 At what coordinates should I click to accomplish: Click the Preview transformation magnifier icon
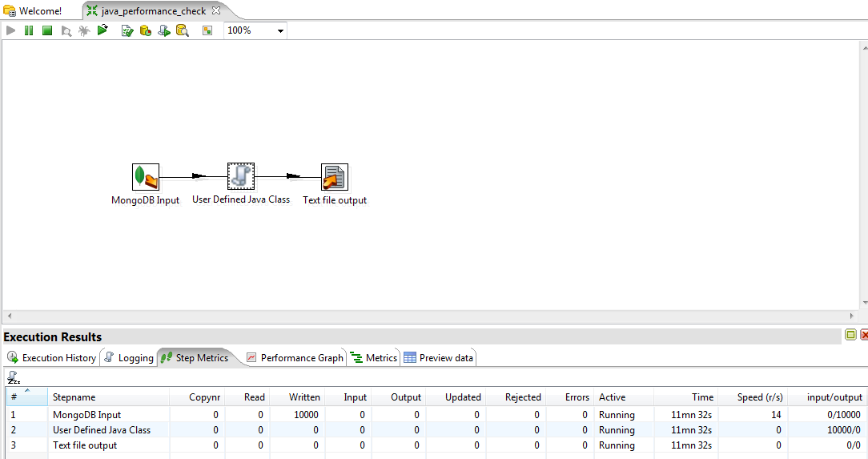point(66,31)
